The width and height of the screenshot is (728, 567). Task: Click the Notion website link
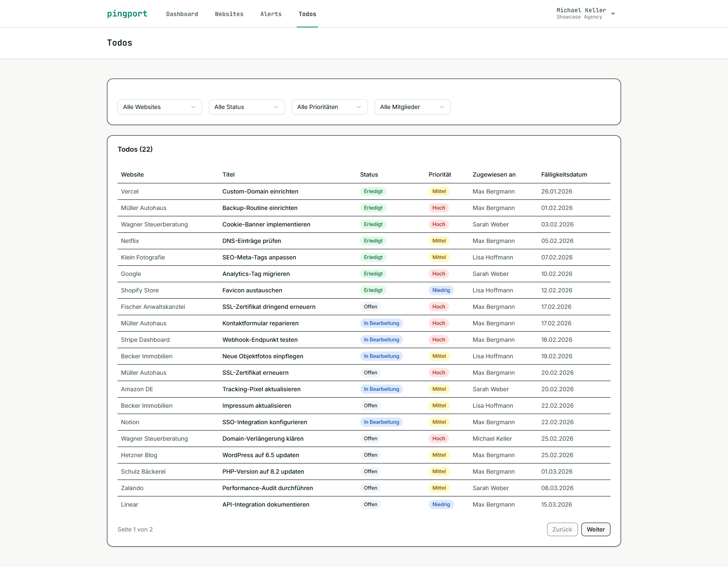(130, 422)
